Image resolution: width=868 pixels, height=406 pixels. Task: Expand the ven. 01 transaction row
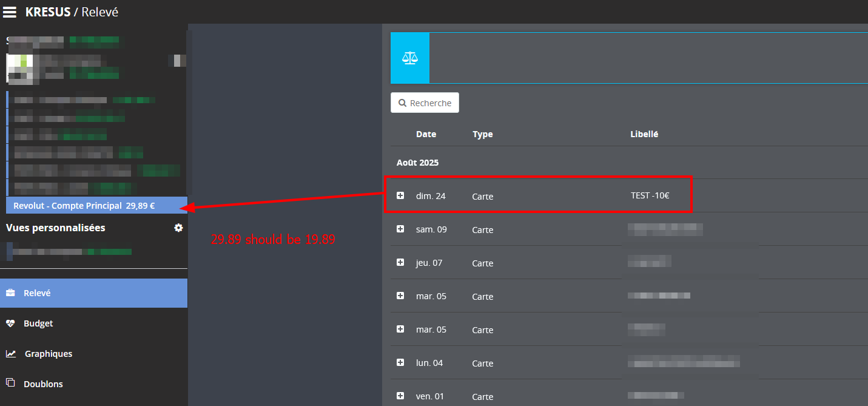(400, 396)
